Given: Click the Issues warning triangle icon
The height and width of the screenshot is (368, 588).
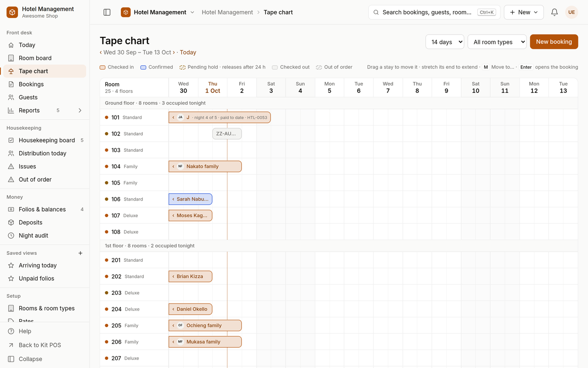Looking at the screenshot, I should 11,167.
